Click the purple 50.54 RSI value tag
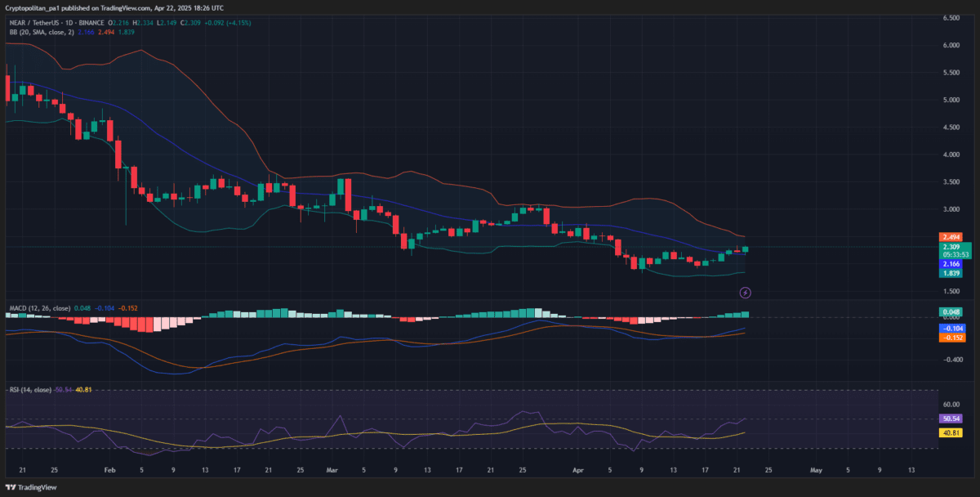The width and height of the screenshot is (980, 497). tap(950, 419)
